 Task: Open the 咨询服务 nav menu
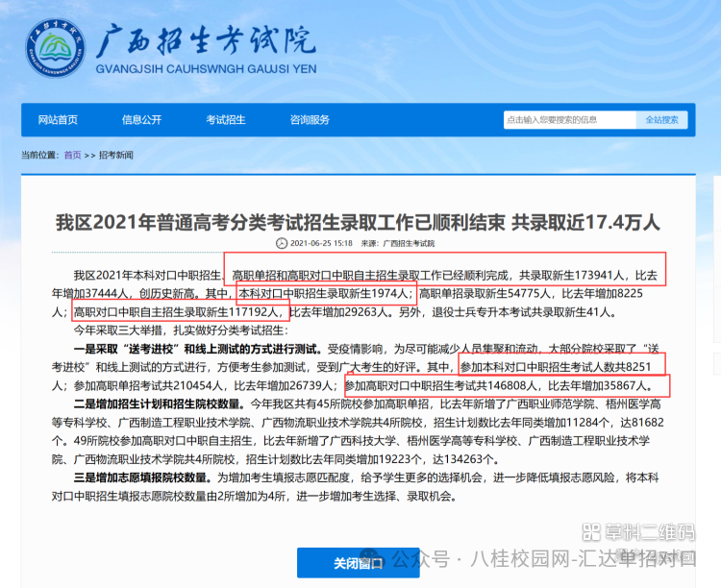(x=310, y=120)
